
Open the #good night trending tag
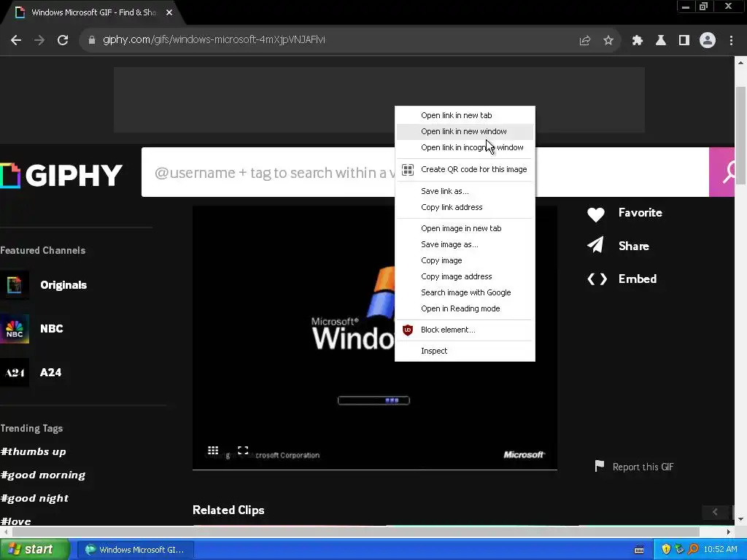click(34, 498)
